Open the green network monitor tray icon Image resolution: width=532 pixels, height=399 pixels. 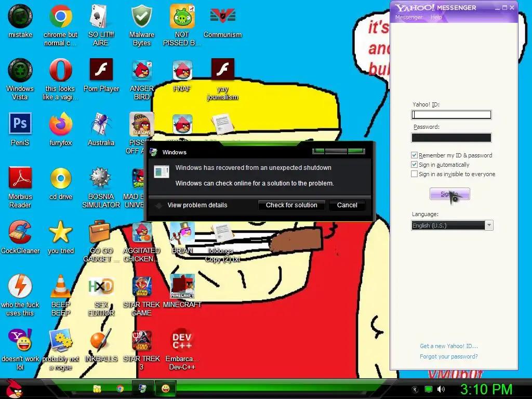[x=429, y=389]
